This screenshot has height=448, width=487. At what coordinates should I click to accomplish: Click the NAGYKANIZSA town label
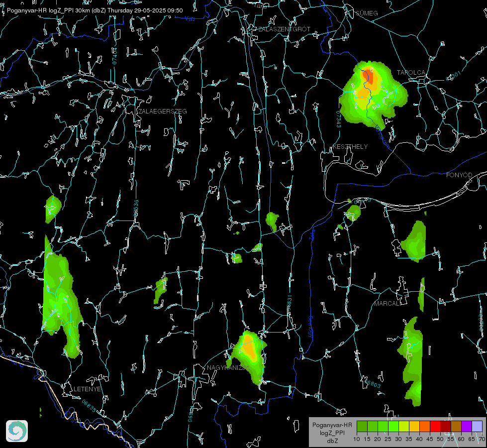(228, 368)
